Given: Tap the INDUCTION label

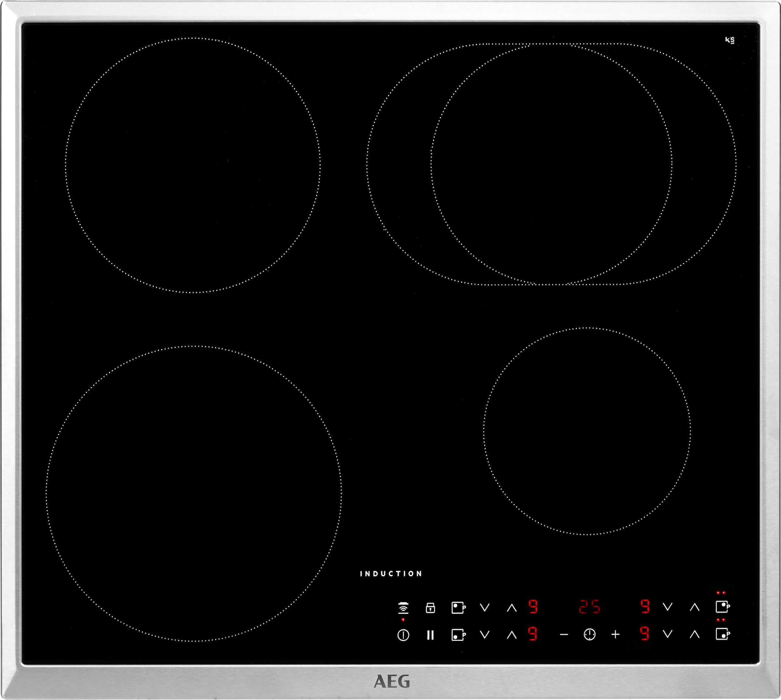Looking at the screenshot, I should click(x=391, y=574).
